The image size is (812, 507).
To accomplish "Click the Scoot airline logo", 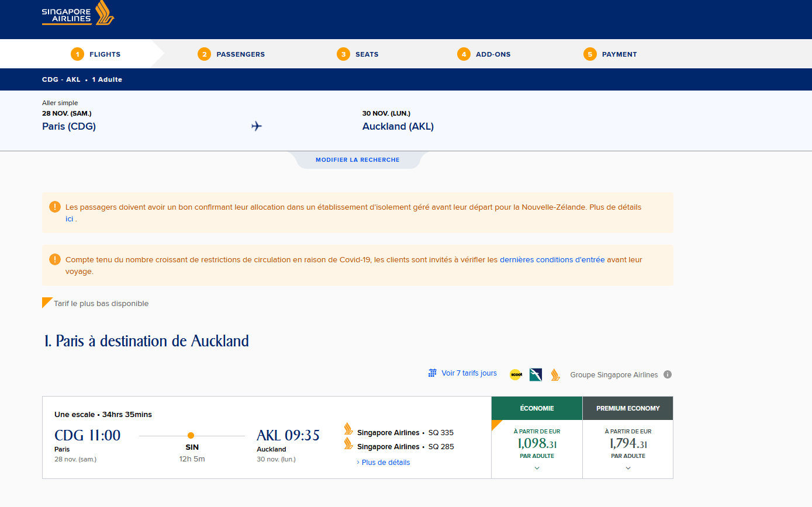I will click(x=515, y=375).
